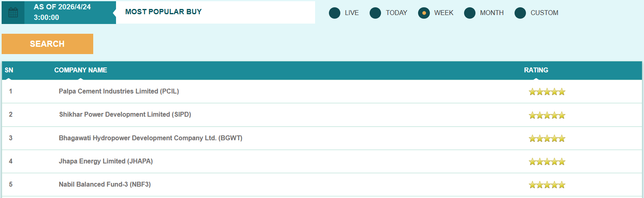Open Shikhar Power Development Limited (SIPD)

[x=125, y=115]
